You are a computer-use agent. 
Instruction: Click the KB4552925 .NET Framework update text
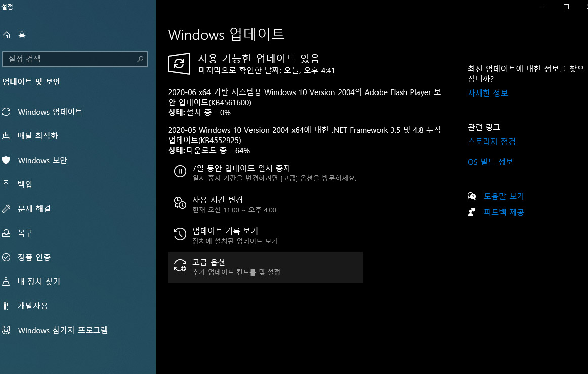point(304,135)
